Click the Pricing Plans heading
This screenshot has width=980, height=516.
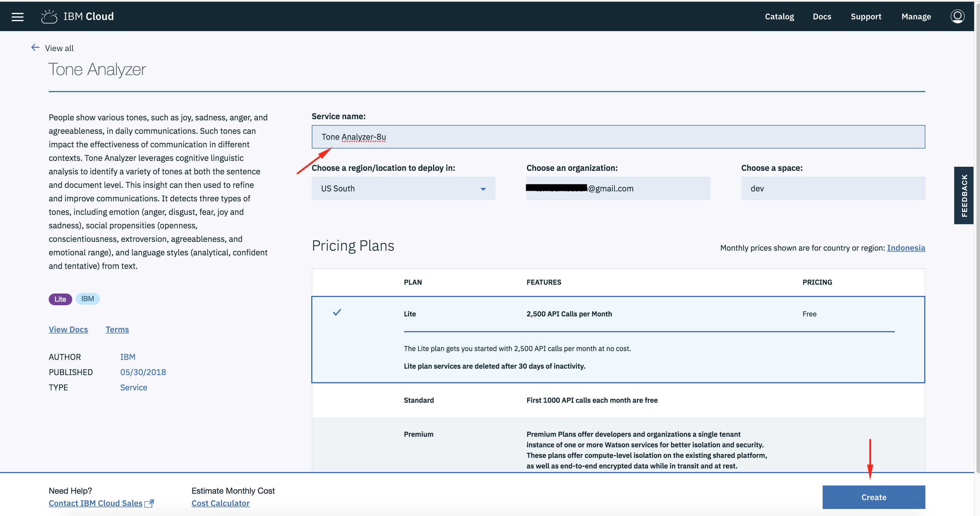[353, 246]
